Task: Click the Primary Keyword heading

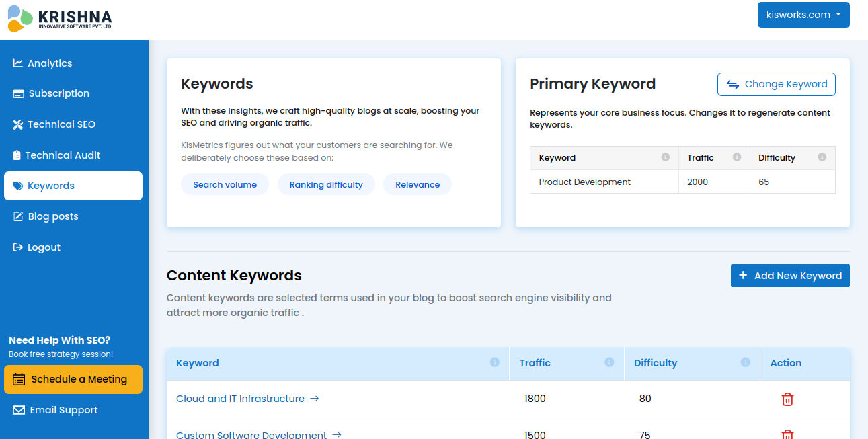Action: pos(592,84)
